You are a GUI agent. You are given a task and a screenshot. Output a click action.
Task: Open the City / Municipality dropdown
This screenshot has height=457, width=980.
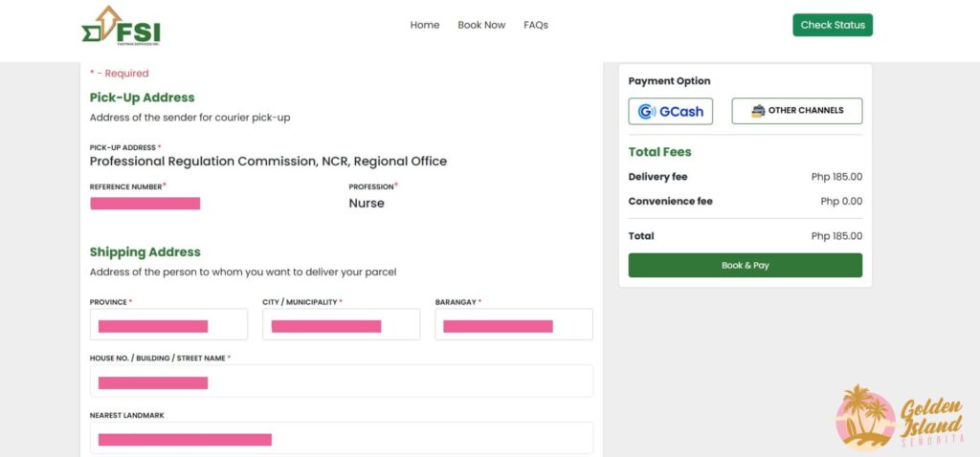click(342, 325)
